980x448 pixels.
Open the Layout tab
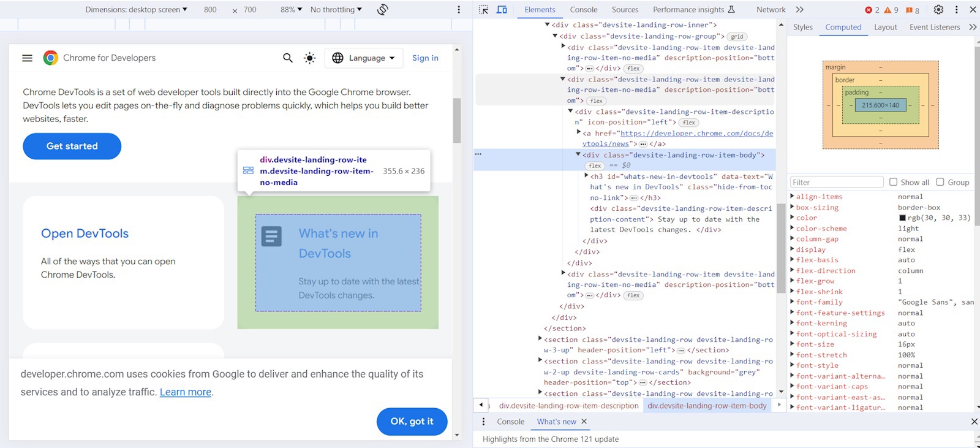pos(885,27)
